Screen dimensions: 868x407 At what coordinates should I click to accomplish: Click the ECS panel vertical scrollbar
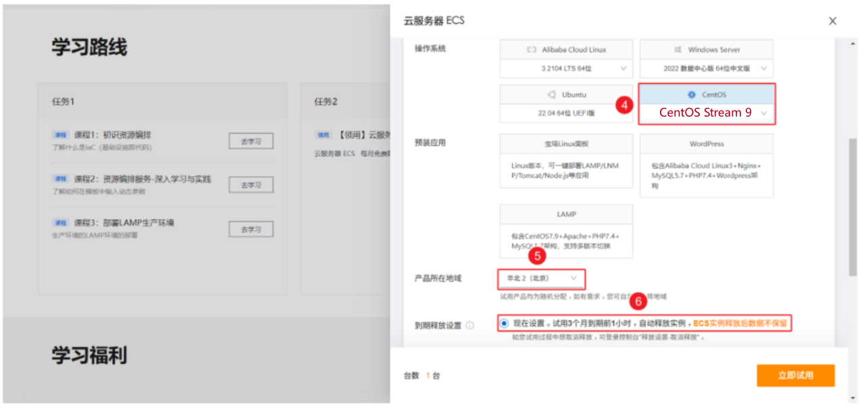[852, 207]
